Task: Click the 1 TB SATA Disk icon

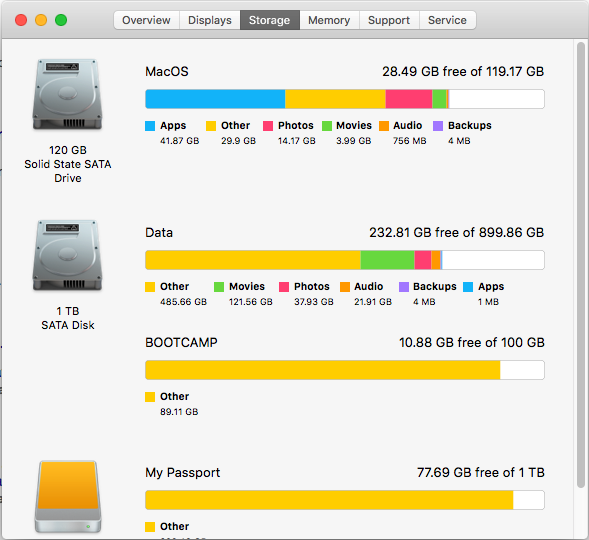Action: click(68, 256)
